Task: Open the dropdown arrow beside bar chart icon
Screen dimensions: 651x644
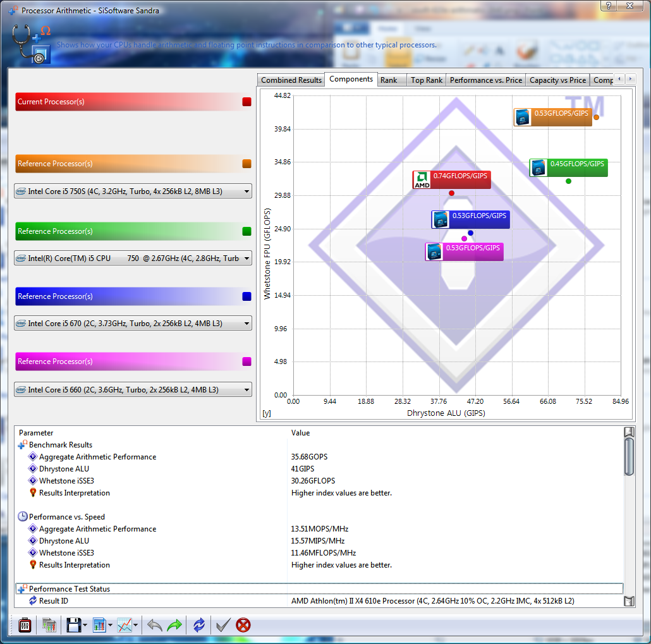Action: point(110,625)
